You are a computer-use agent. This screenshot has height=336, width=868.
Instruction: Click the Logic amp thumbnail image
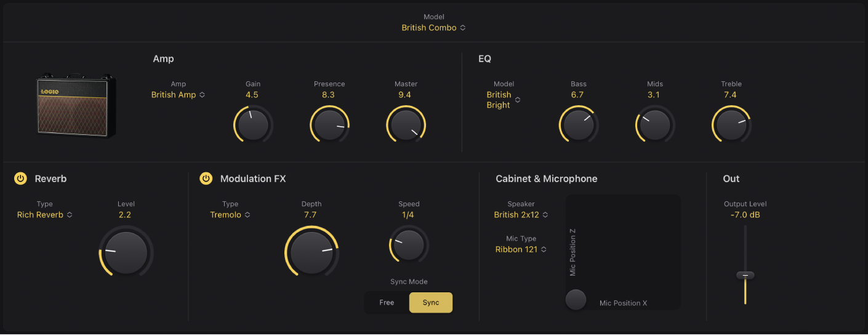pos(76,105)
